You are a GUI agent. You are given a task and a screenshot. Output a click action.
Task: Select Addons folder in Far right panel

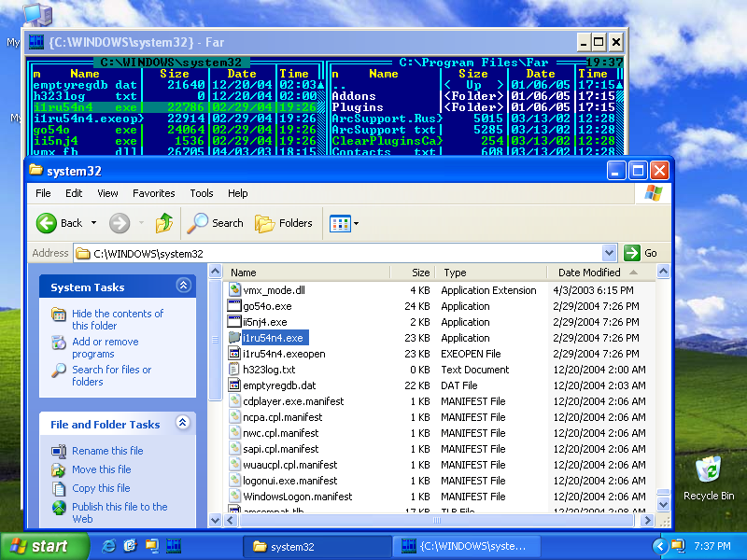[x=354, y=96]
